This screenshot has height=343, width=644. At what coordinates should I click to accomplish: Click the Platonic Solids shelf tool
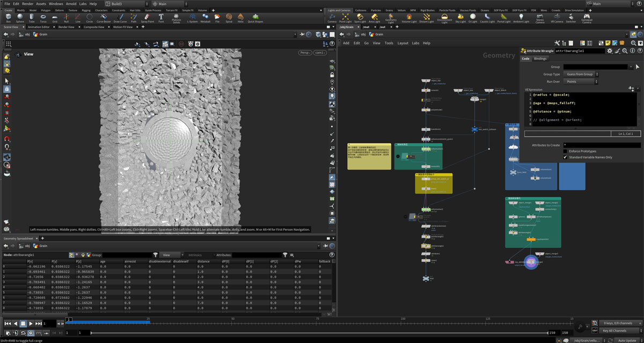177,18
